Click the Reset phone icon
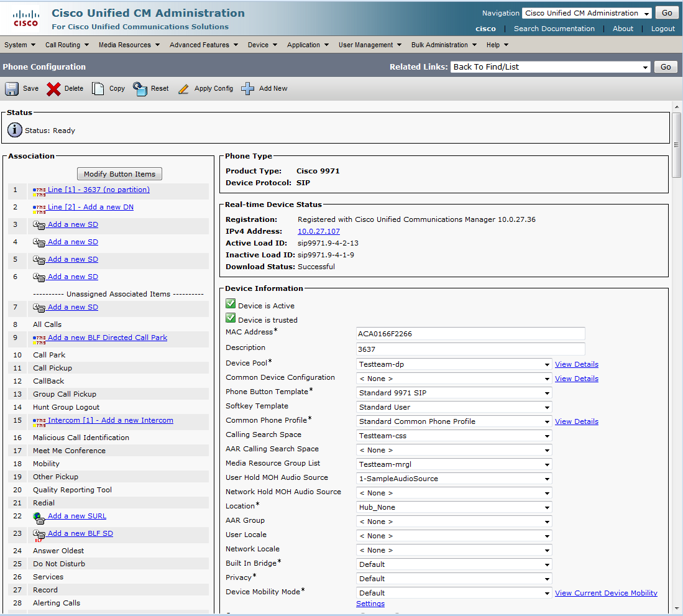The width and height of the screenshot is (683, 616). tap(140, 89)
